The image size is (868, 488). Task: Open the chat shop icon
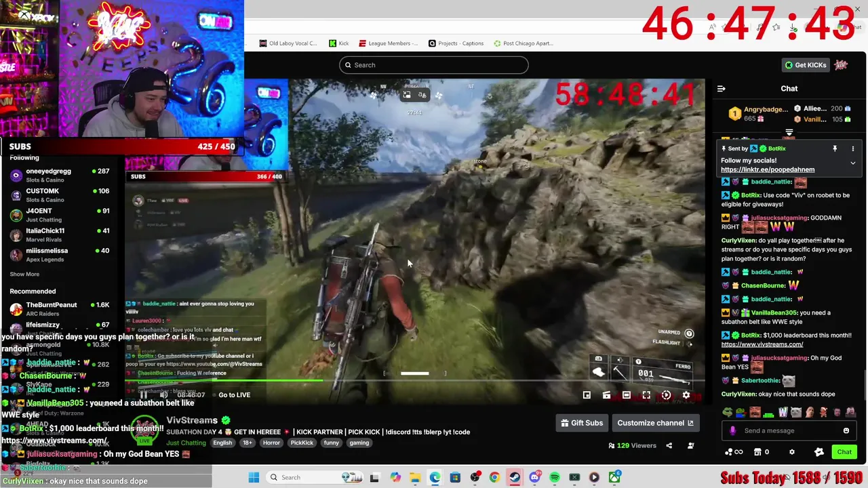(757, 452)
